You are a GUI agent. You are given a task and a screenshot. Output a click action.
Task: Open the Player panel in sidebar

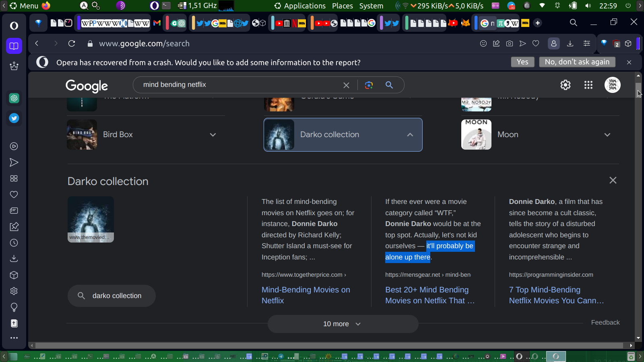(14, 146)
